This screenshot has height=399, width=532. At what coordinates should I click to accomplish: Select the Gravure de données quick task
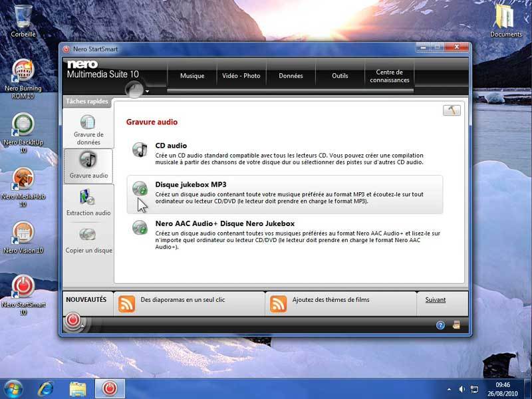pyautogui.click(x=88, y=130)
